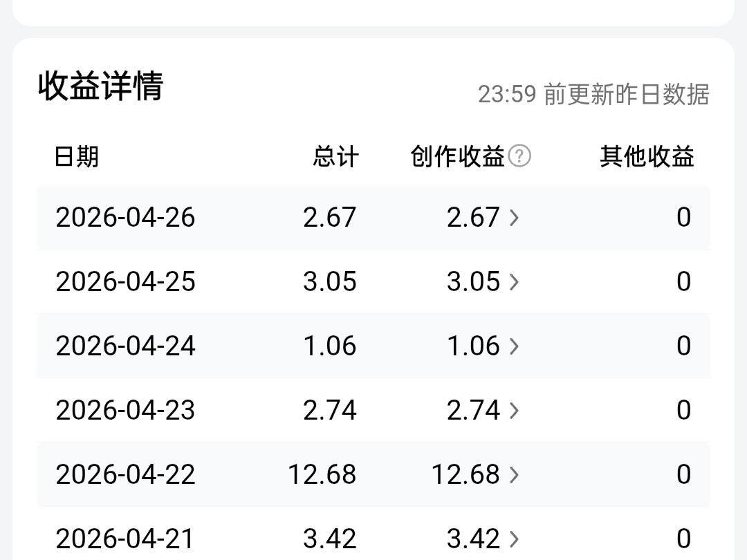Select the 日期 column header

coord(77,157)
